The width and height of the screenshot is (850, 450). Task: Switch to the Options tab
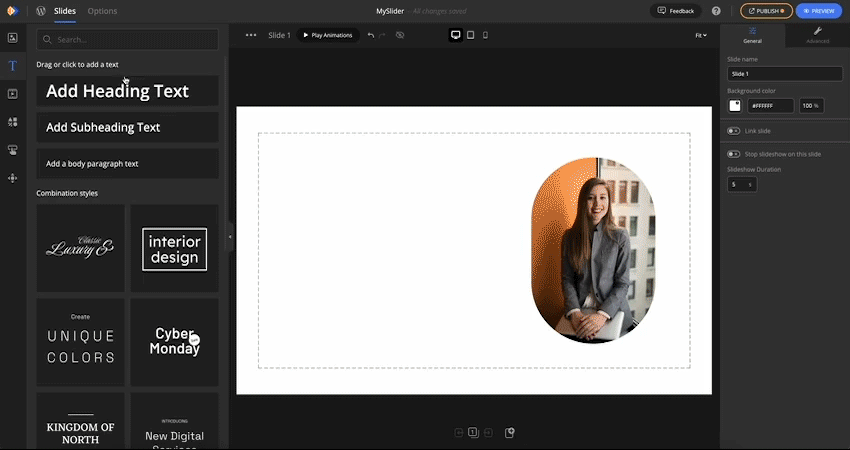(x=102, y=11)
